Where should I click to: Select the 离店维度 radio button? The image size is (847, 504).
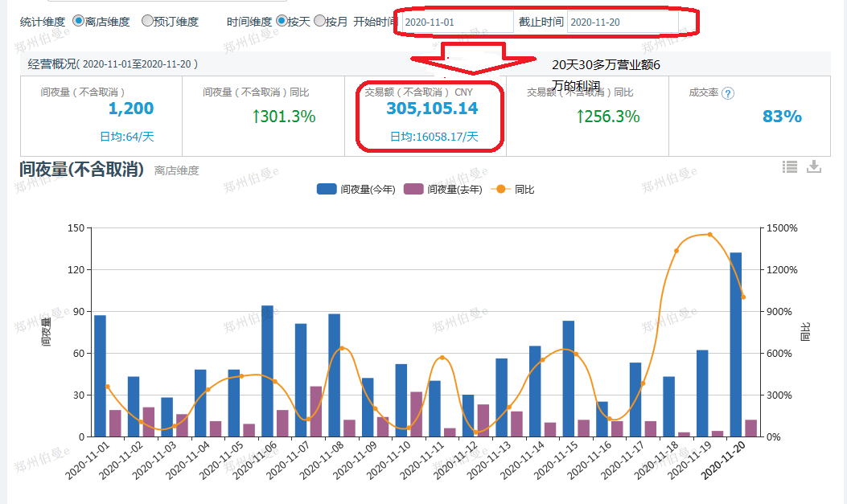78,21
